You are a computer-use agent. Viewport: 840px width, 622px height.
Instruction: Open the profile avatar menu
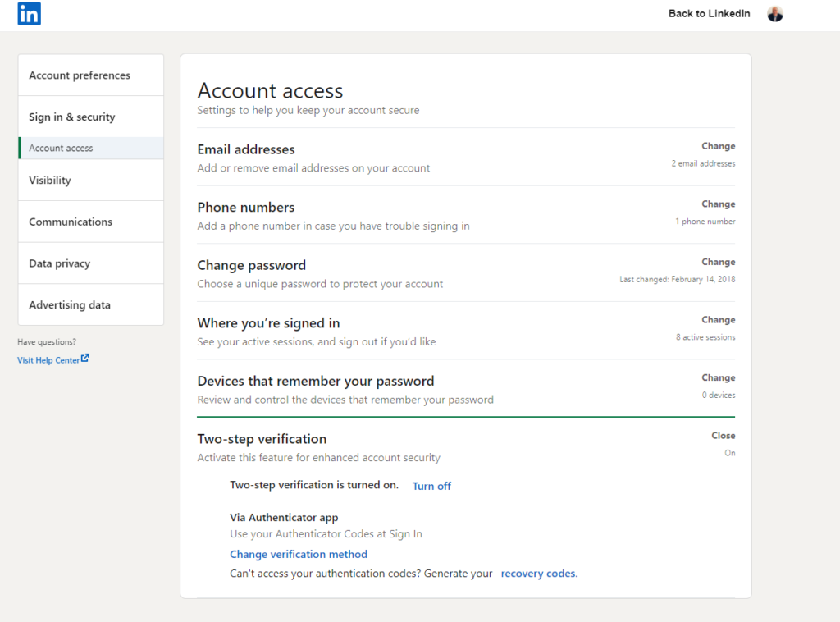tap(774, 14)
